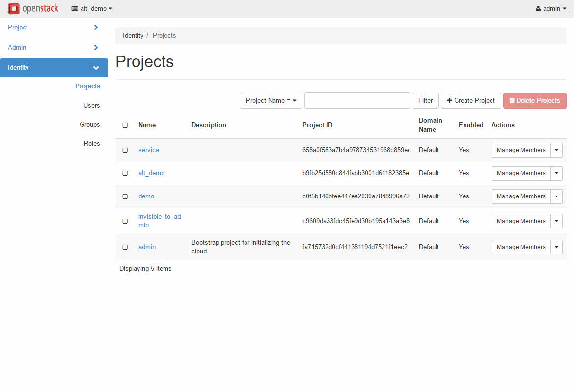Click project ID c0f5b140bfee447ea2030a78d8996a72
Viewport: 574px width, 392px height.
(356, 196)
